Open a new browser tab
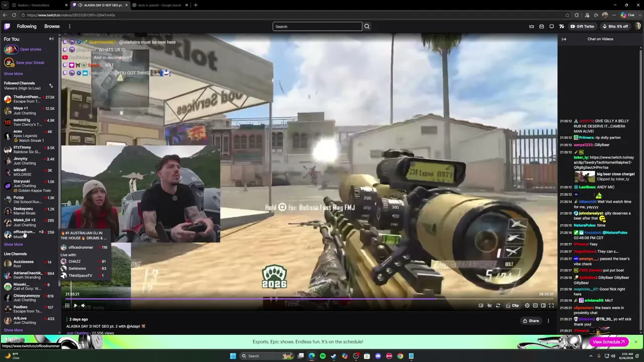 tap(196, 5)
